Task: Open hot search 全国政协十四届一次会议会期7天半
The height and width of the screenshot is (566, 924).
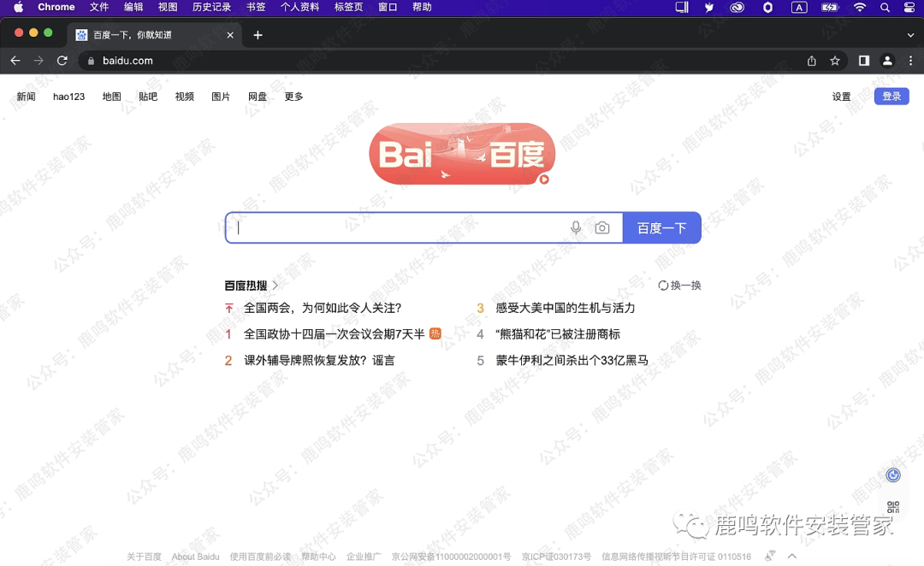Action: (x=335, y=334)
